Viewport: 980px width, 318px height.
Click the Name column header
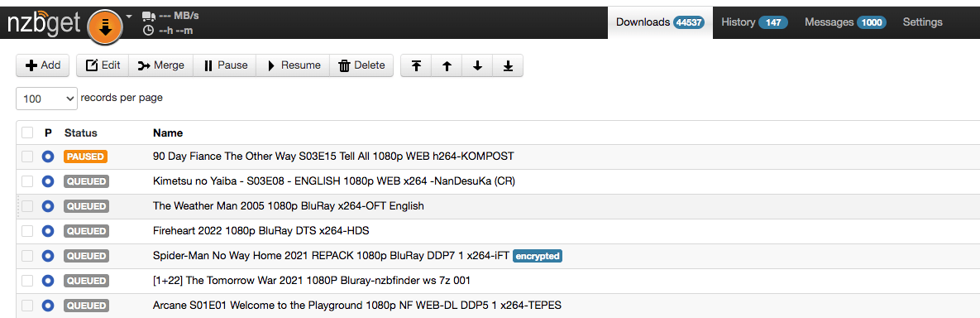168,132
